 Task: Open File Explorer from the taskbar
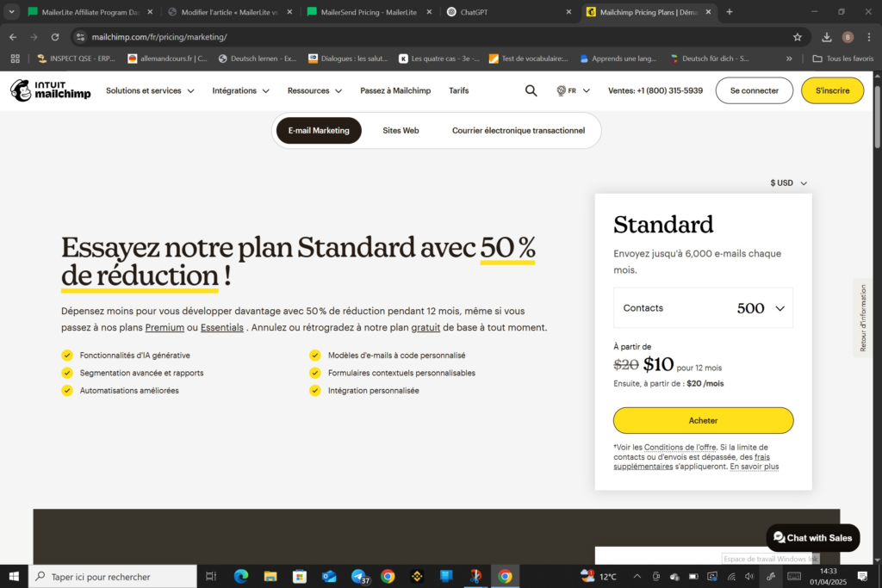pos(270,576)
